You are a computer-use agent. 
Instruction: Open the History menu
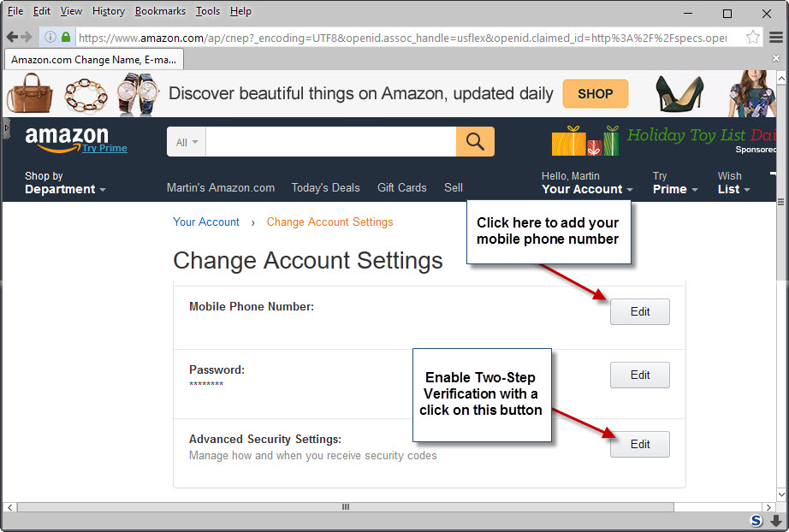108,11
